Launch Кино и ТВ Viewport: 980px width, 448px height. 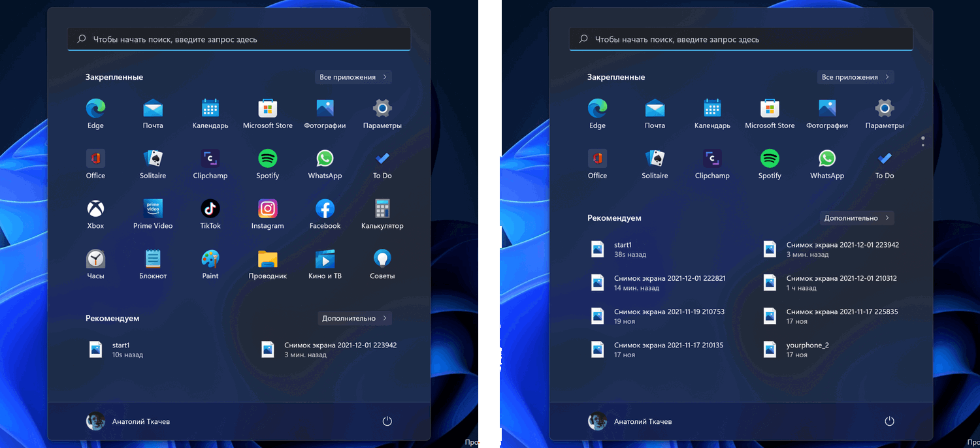[x=325, y=265]
